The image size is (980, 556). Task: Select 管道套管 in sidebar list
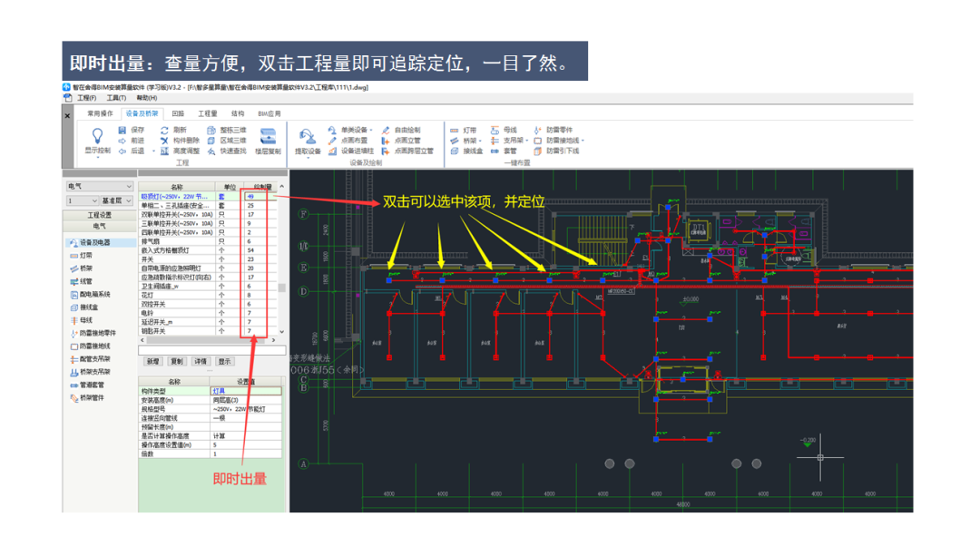87,385
